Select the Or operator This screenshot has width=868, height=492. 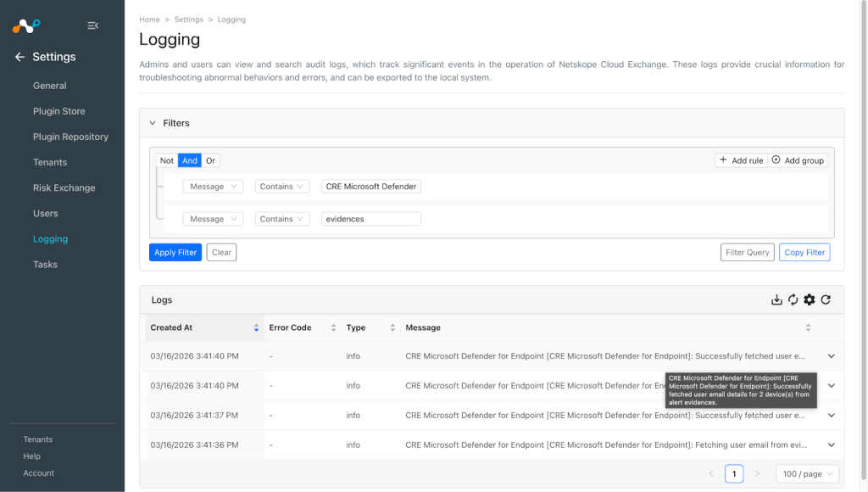[x=210, y=160]
